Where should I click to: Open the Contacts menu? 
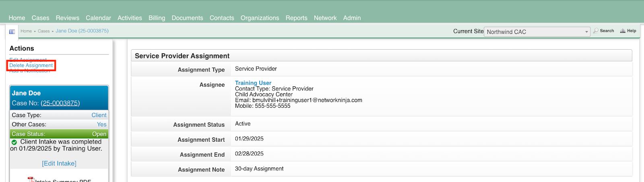point(222,18)
